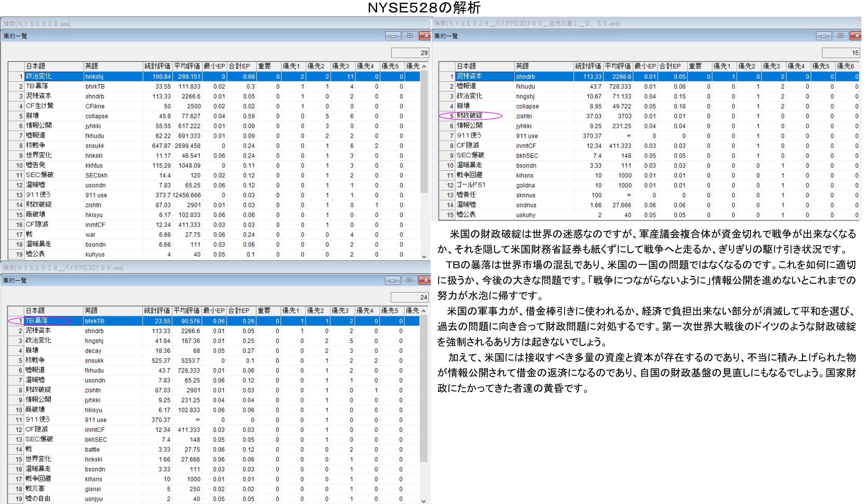Maximize the top-right 集約一覧 window
The width and height of the screenshot is (866, 504).
[841, 36]
